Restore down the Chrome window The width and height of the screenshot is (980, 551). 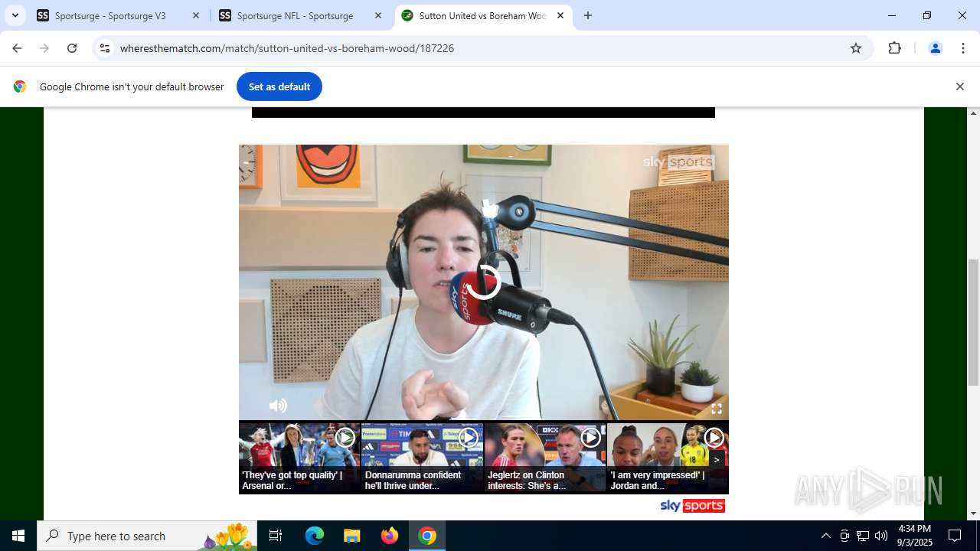(927, 15)
